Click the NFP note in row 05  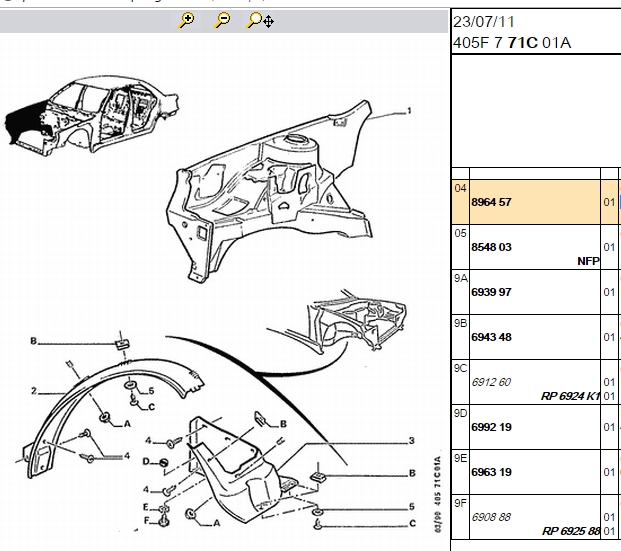tap(588, 261)
